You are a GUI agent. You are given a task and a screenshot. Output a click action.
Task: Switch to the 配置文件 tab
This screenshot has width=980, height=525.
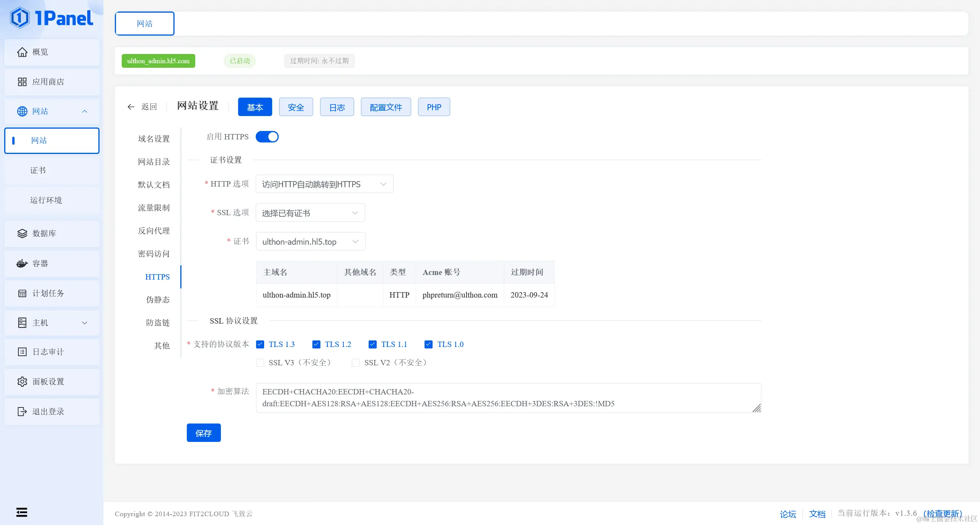point(385,107)
